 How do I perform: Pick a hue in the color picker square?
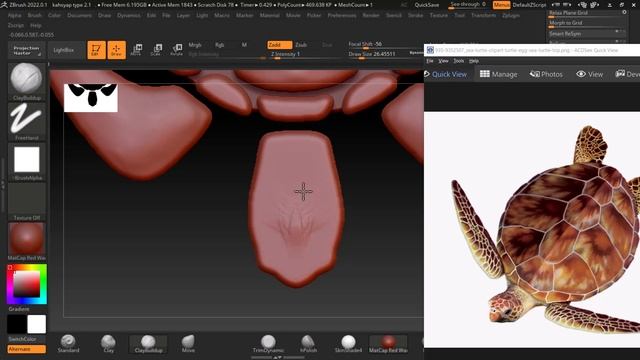coord(27,284)
